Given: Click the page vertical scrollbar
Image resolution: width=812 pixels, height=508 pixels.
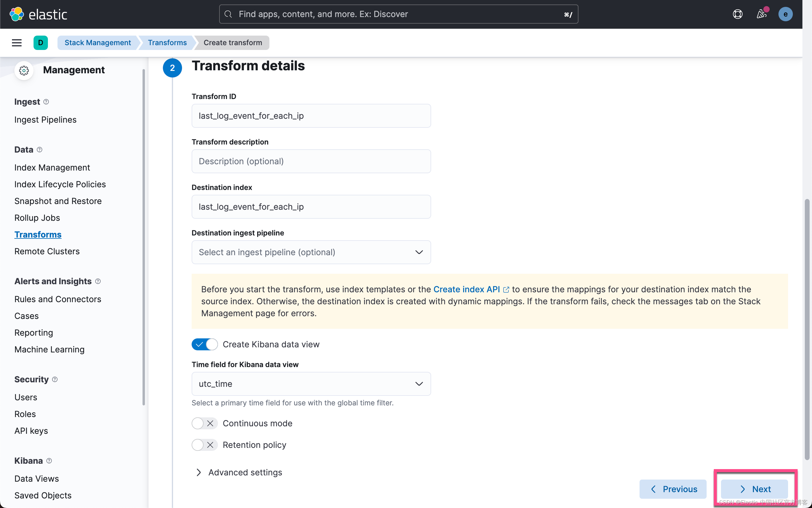Looking at the screenshot, I should [x=807, y=329].
